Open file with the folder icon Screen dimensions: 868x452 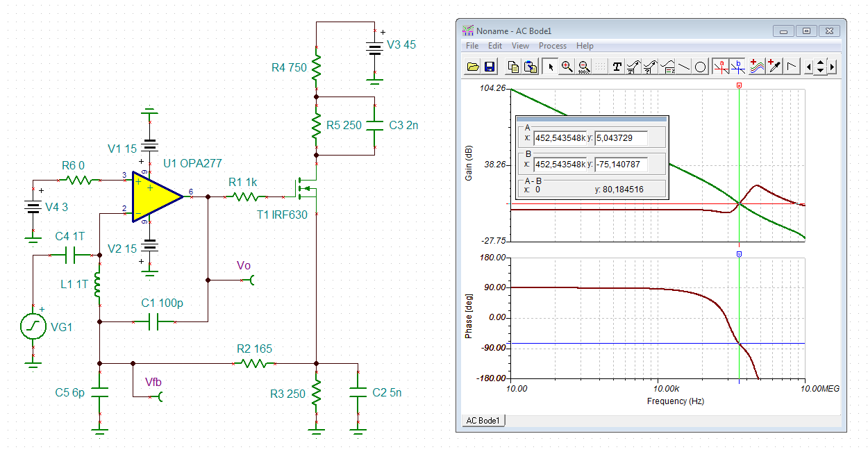pyautogui.click(x=473, y=67)
